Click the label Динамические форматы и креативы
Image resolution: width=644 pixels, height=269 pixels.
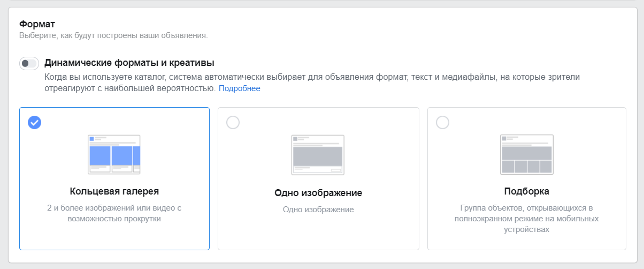(129, 63)
